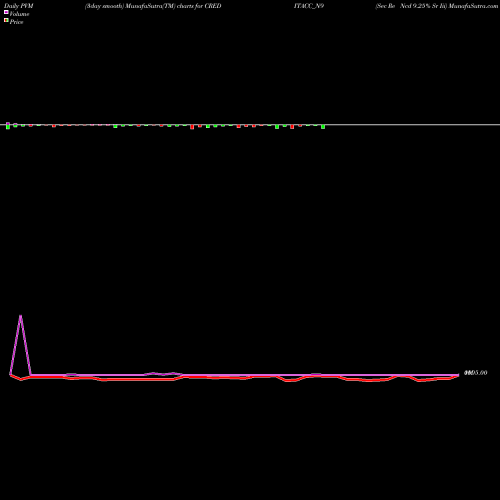This screenshot has height=500, width=500.
Task: Click the 'Daily PVM' title text
Action: coord(19,6)
